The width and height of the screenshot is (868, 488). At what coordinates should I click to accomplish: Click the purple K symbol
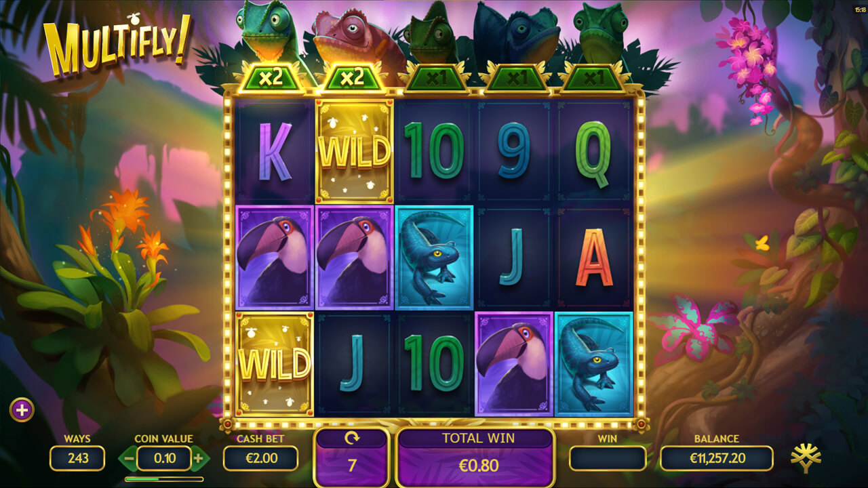click(275, 152)
